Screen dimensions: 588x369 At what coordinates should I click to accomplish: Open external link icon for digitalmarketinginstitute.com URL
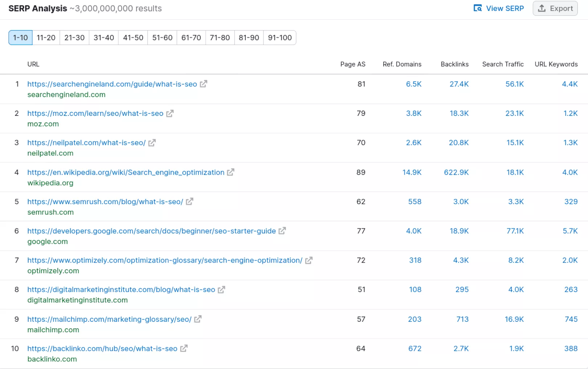click(221, 289)
